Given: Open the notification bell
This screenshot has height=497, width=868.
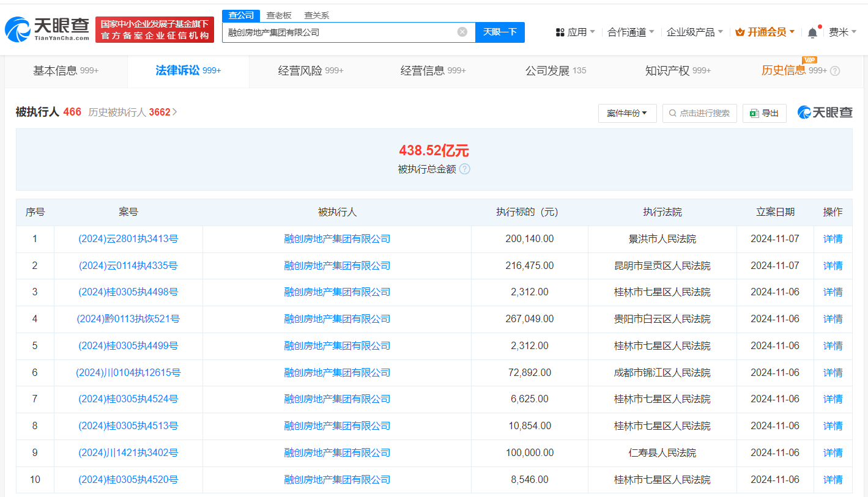Looking at the screenshot, I should [x=812, y=32].
